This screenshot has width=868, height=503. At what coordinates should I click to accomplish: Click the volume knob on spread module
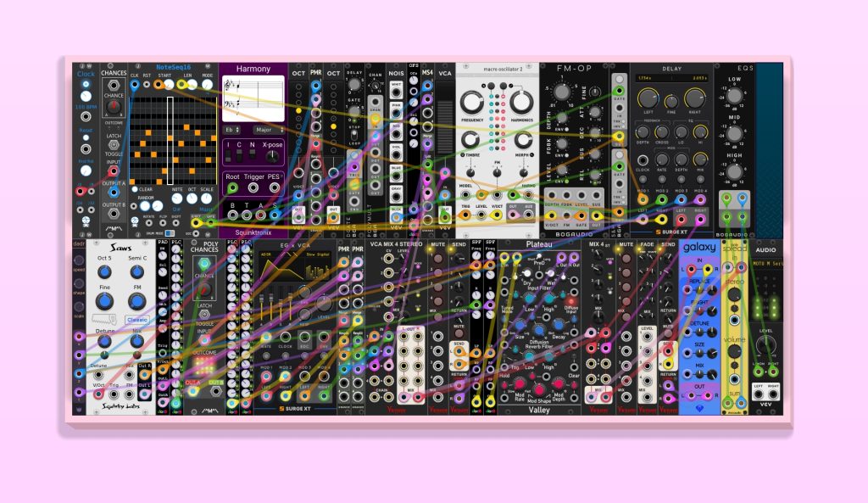click(734, 351)
